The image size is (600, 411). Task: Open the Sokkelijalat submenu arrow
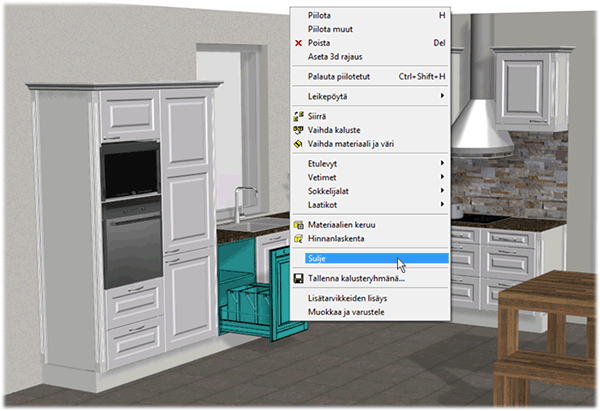click(x=442, y=191)
